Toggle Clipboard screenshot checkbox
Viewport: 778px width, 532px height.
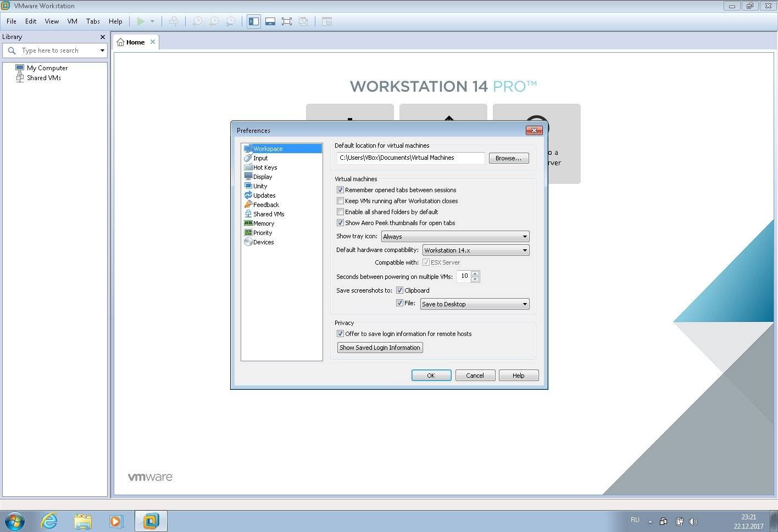[x=399, y=290]
